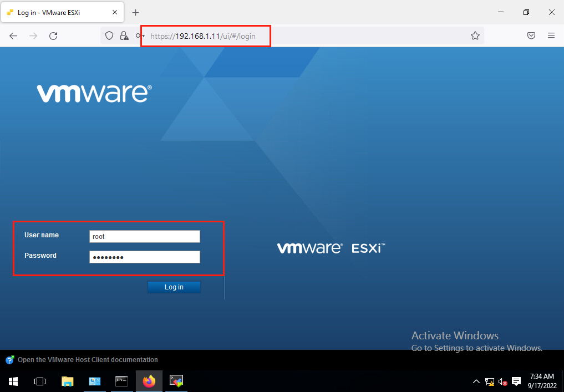This screenshot has height=392, width=564.
Task: Focus the User name field containing root
Action: [145, 237]
